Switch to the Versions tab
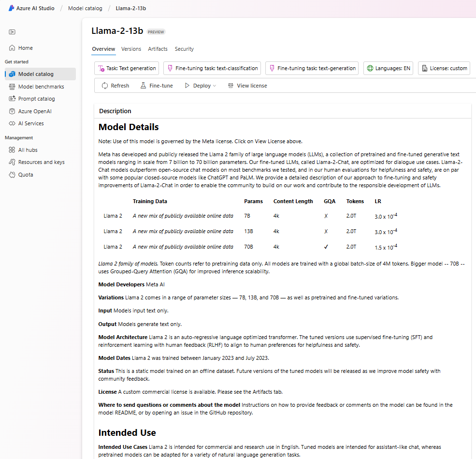Screen dimensions: 476x459 click(x=131, y=49)
